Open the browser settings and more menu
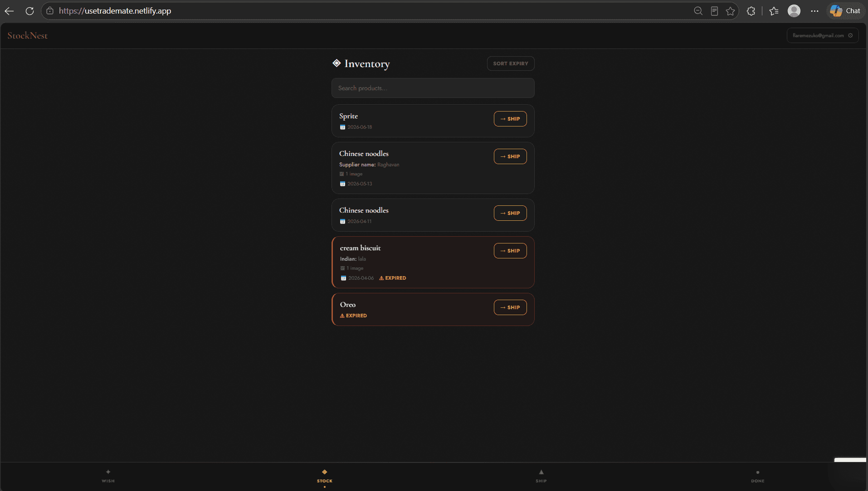Viewport: 868px width, 491px height. 814,11
